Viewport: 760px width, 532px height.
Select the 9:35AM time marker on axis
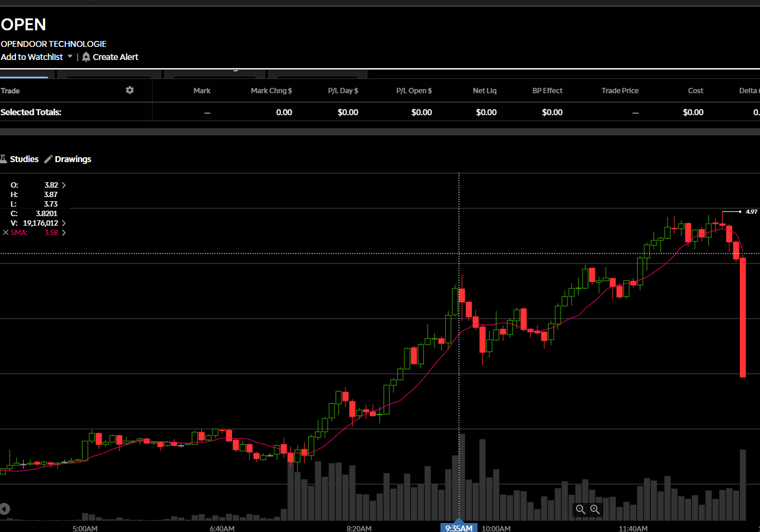tap(459, 528)
